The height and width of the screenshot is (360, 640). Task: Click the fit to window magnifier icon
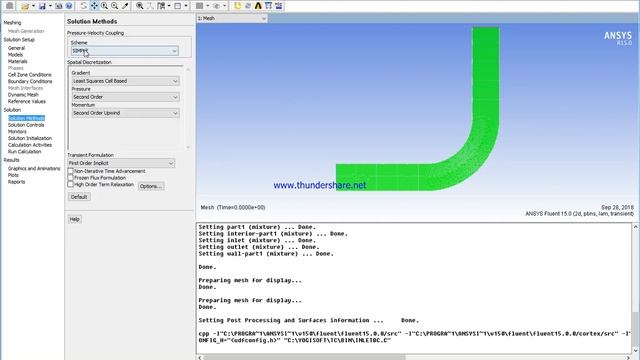tap(140, 6)
